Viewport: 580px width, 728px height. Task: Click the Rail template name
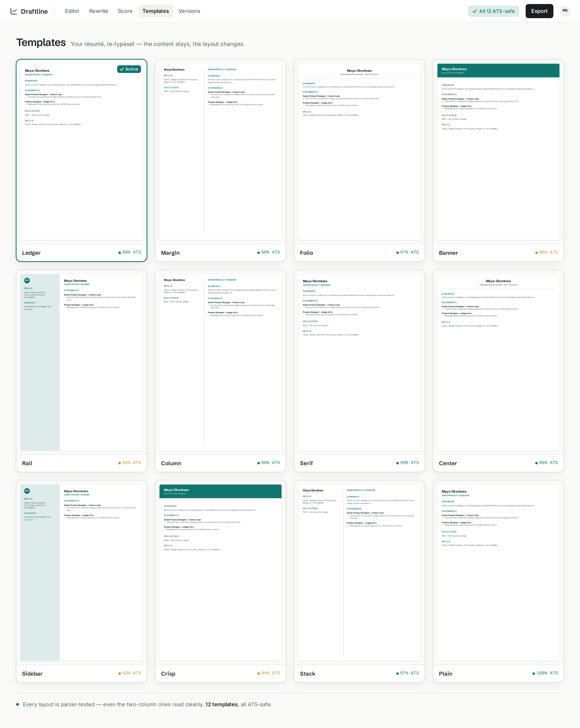[x=27, y=463]
